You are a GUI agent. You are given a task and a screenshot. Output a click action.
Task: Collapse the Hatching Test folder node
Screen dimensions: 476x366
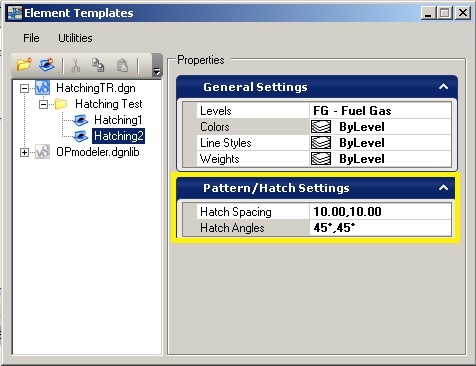43,104
